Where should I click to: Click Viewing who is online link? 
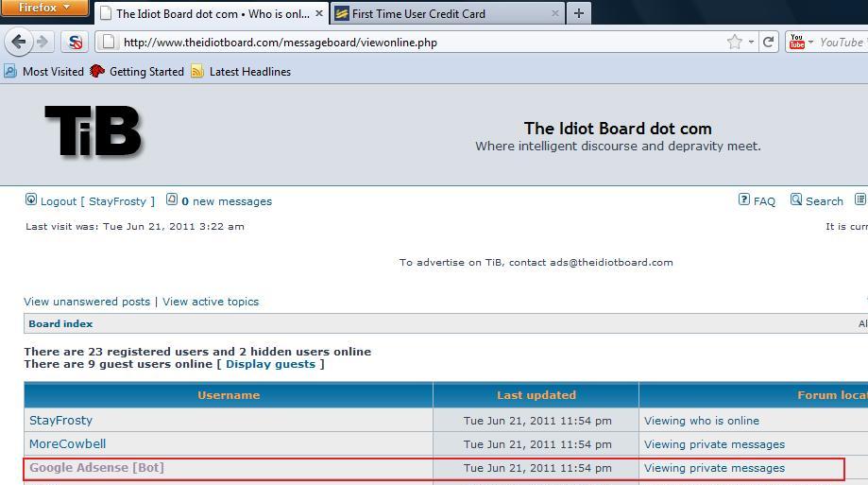(702, 421)
